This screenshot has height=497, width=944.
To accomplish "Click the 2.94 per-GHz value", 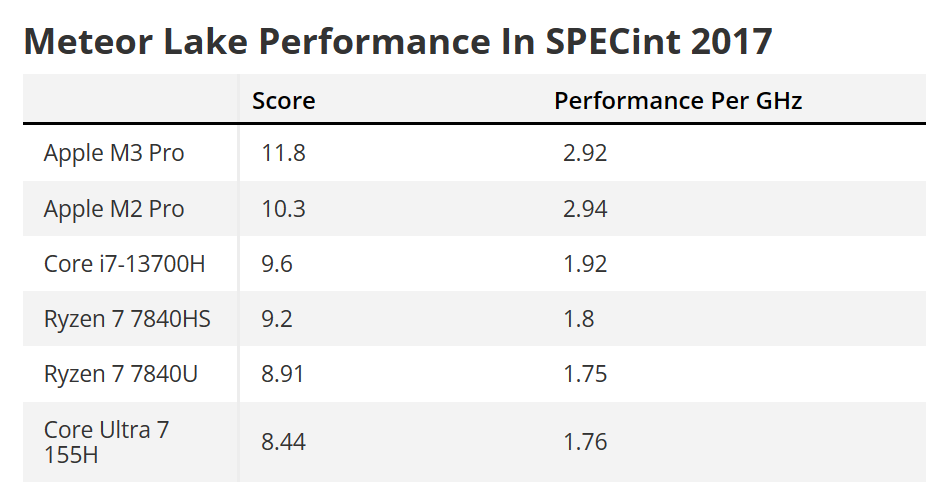I will tap(585, 209).
